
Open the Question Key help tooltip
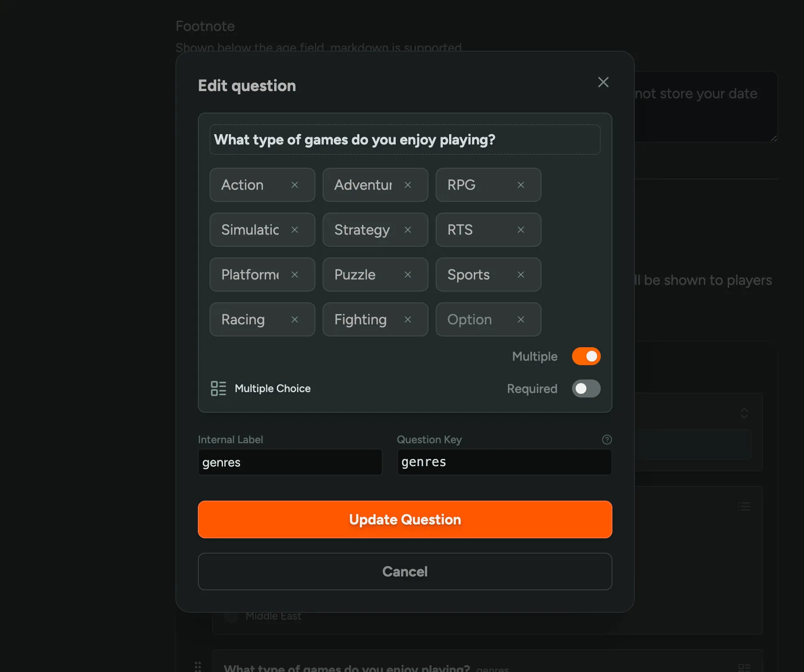tap(607, 440)
